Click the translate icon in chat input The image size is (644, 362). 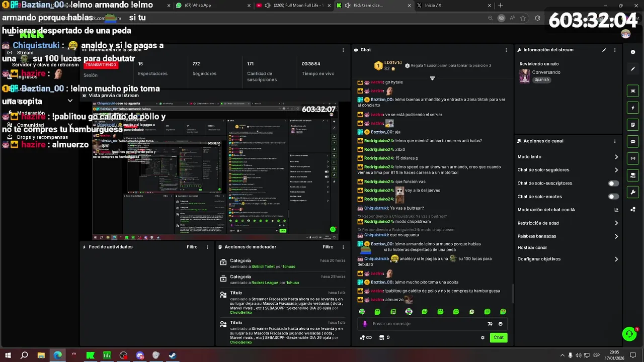[x=490, y=324]
